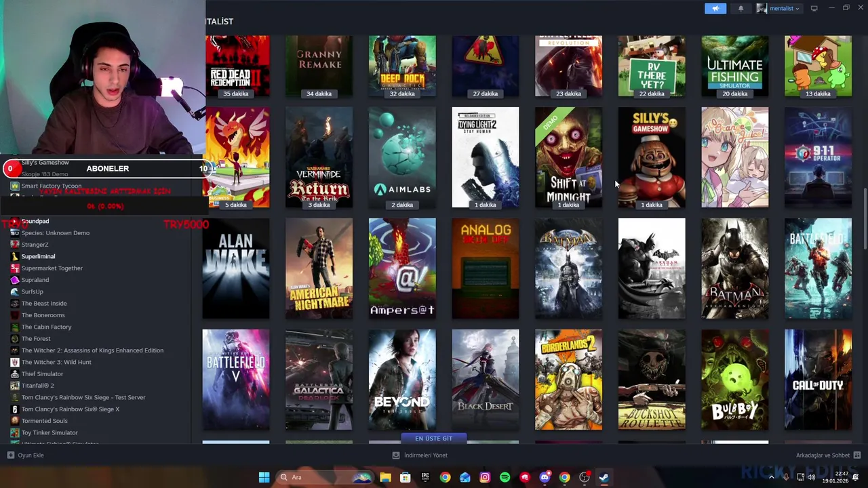The width and height of the screenshot is (868, 488).
Task: Click The Forest game icon
Action: tap(15, 339)
